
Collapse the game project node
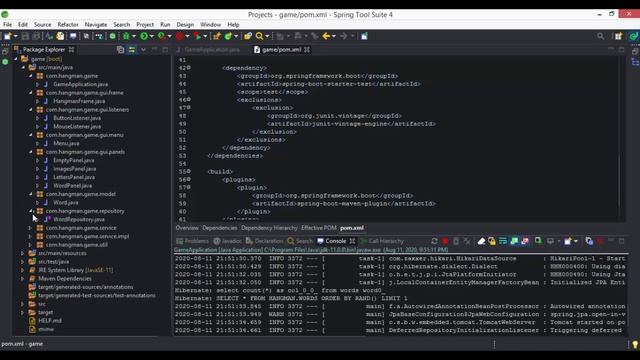[16, 59]
